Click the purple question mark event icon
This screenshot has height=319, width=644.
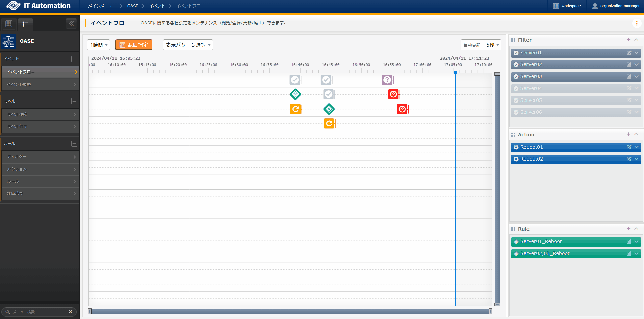click(387, 80)
